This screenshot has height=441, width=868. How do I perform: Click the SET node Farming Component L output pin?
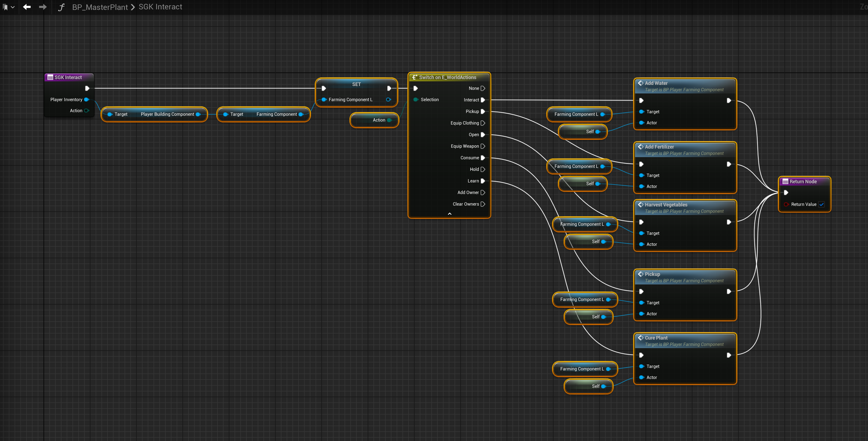pos(388,100)
